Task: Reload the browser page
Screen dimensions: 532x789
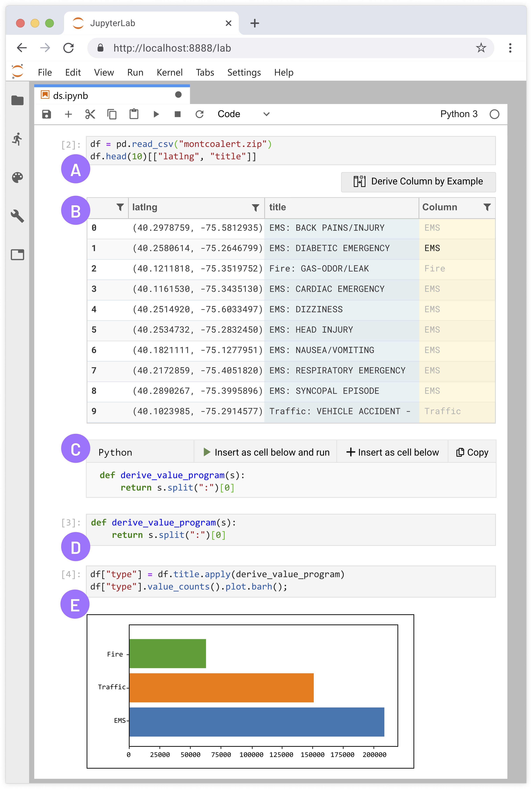Action: click(68, 48)
